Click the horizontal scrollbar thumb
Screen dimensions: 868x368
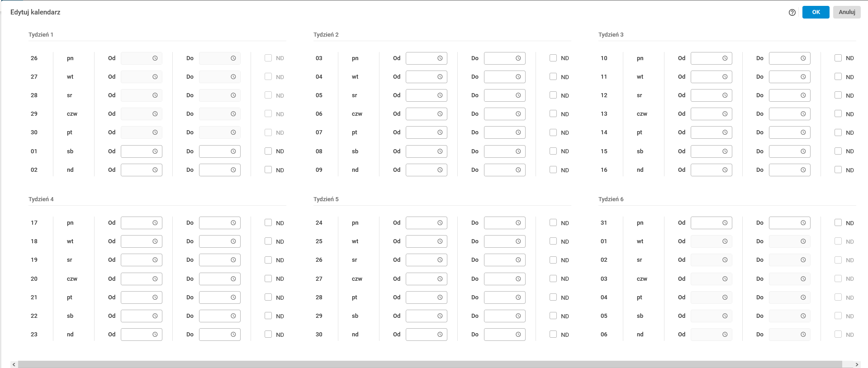point(430,364)
